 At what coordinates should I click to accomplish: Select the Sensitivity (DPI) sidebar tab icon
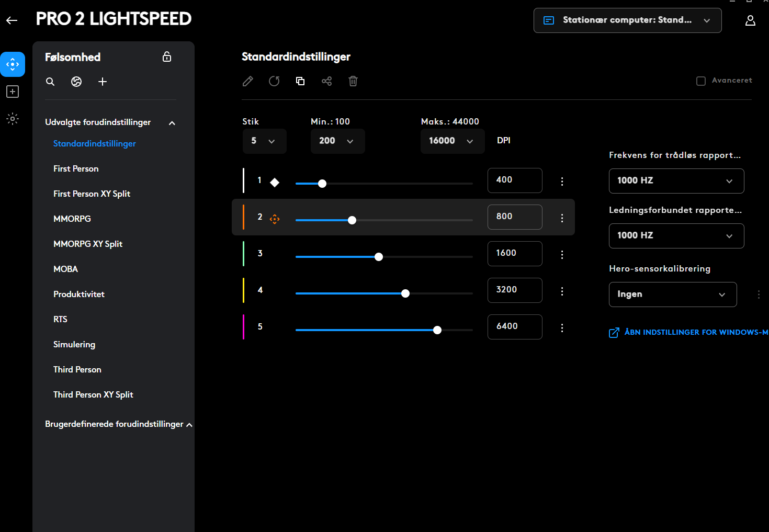13,64
